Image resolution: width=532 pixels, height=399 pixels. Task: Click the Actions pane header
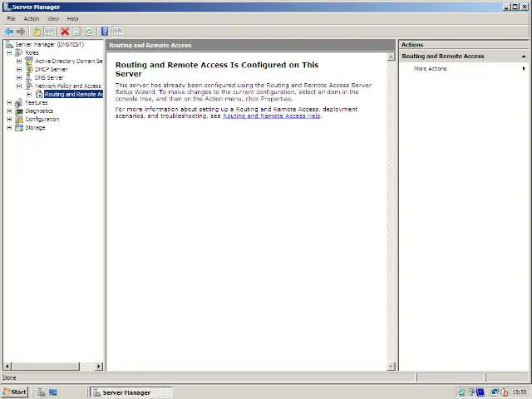coord(464,45)
